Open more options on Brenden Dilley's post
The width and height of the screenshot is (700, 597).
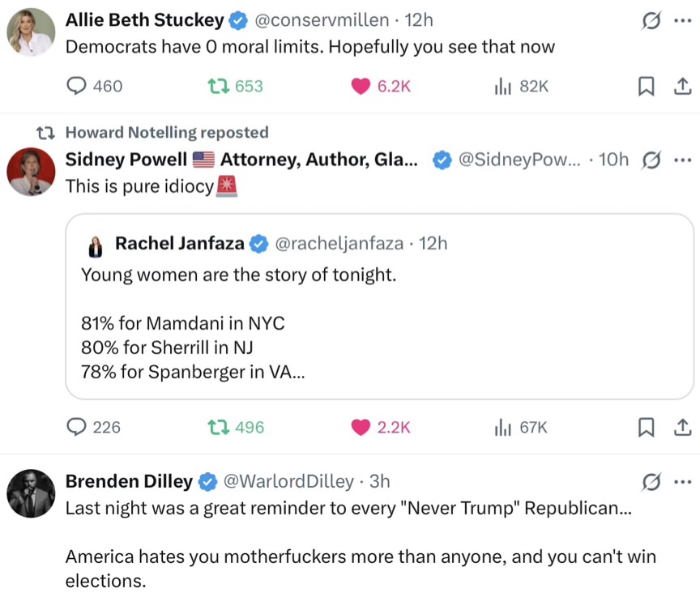(682, 482)
